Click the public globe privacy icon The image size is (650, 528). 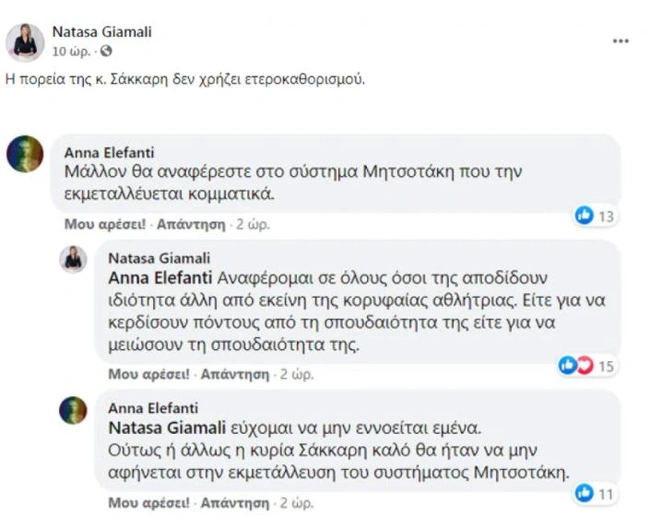tap(107, 50)
